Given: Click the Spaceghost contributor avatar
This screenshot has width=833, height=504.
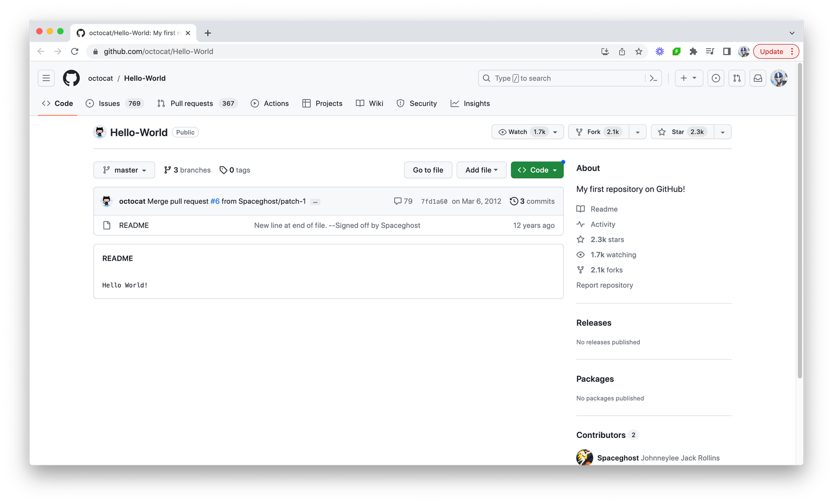Looking at the screenshot, I should tap(585, 457).
